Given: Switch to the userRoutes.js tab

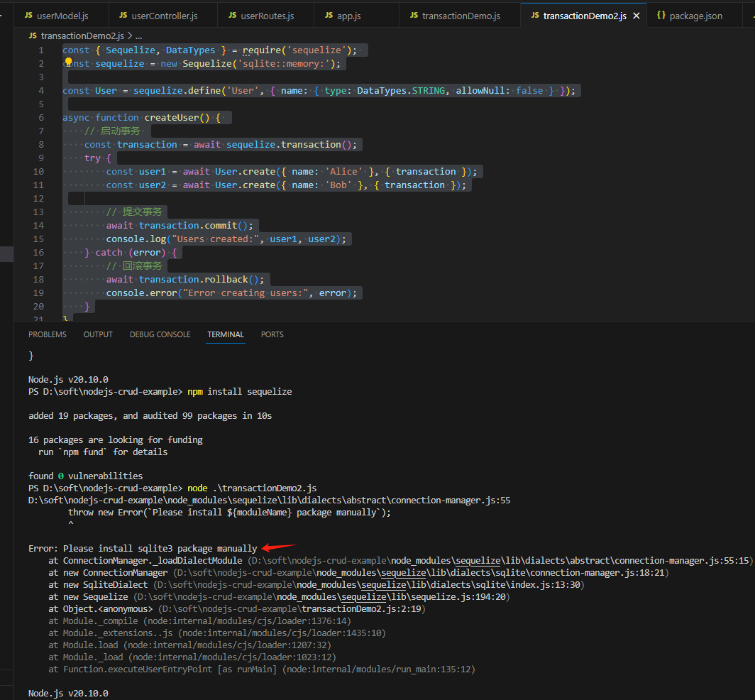Looking at the screenshot, I should [261, 16].
